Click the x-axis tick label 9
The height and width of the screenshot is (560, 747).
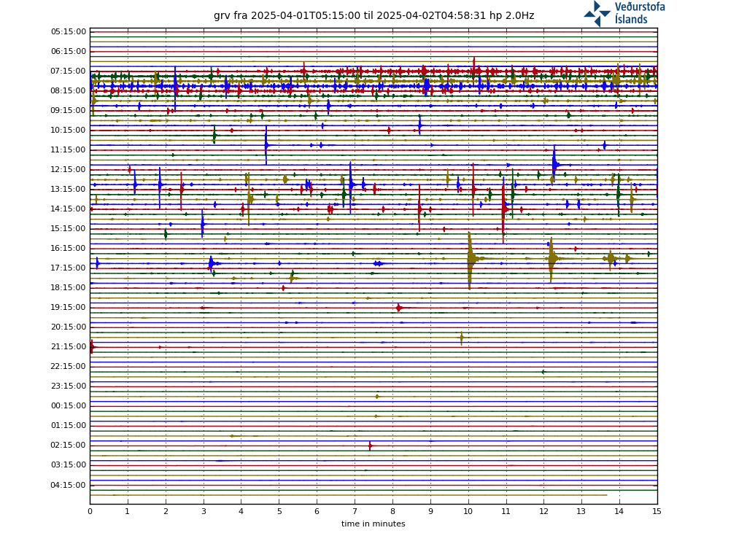tap(430, 512)
